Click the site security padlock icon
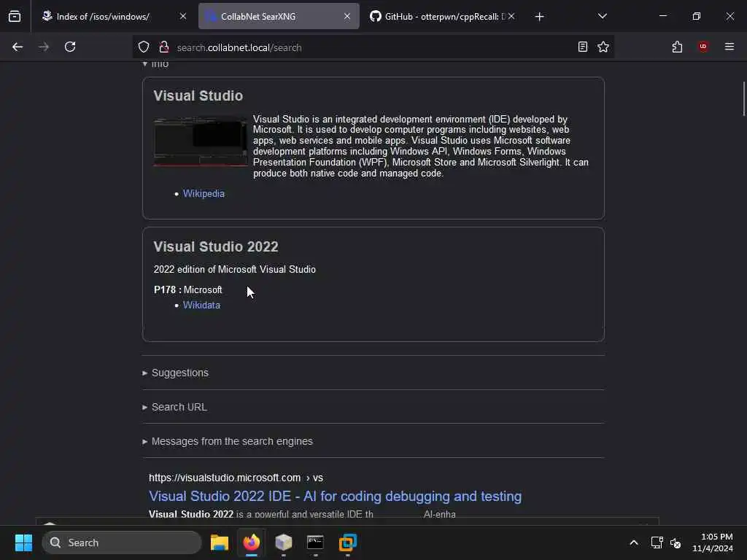The width and height of the screenshot is (747, 560). pyautogui.click(x=164, y=47)
